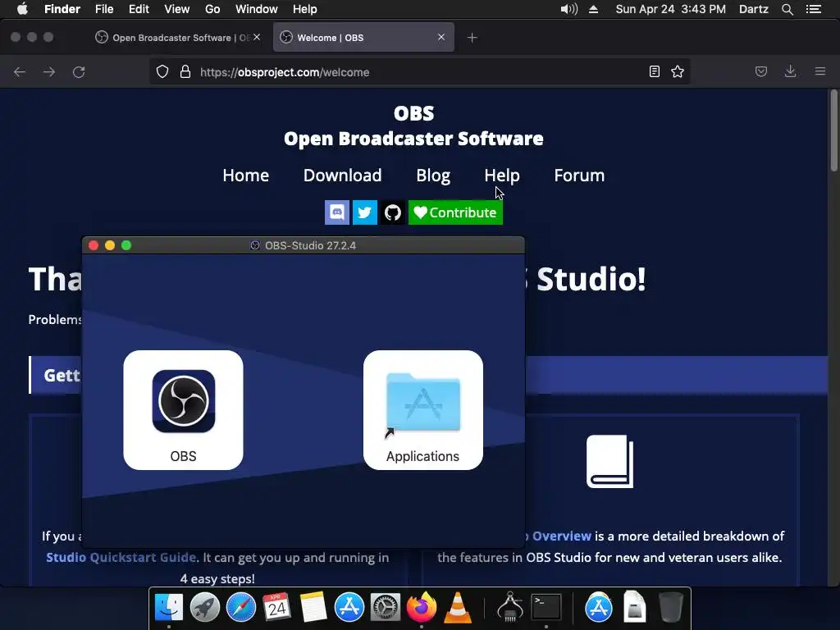Open the Window menu
840x630 pixels.
point(257,9)
